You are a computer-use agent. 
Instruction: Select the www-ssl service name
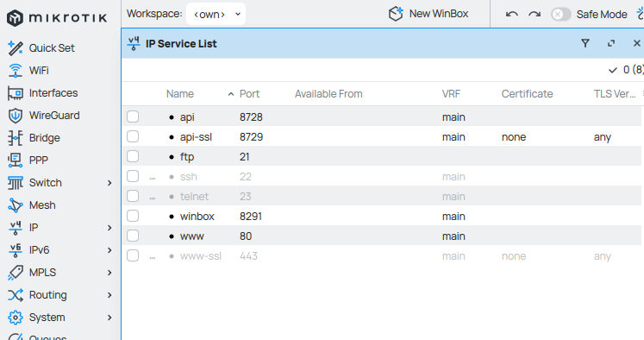(200, 256)
